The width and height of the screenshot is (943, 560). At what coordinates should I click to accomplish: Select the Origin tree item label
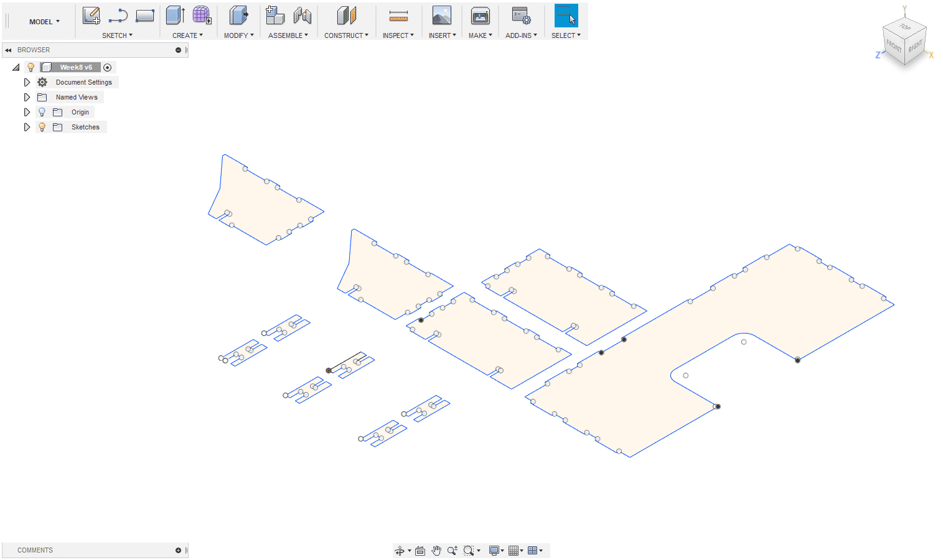[x=80, y=112]
